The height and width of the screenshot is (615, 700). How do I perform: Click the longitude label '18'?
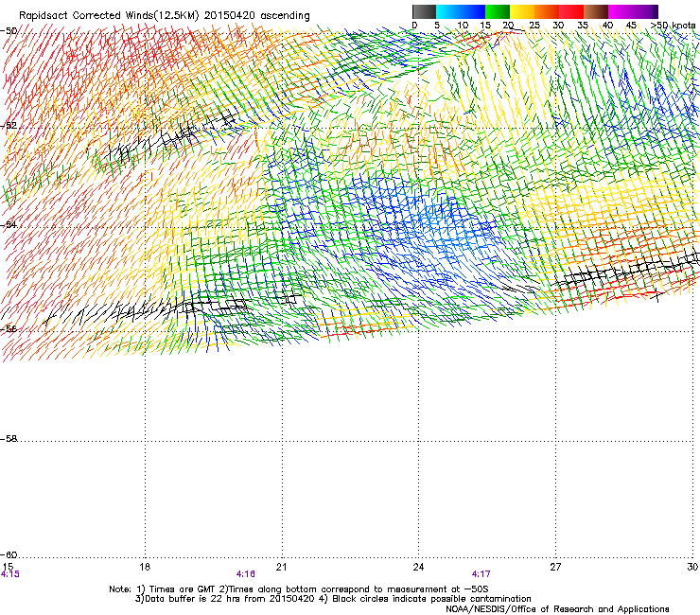point(145,567)
